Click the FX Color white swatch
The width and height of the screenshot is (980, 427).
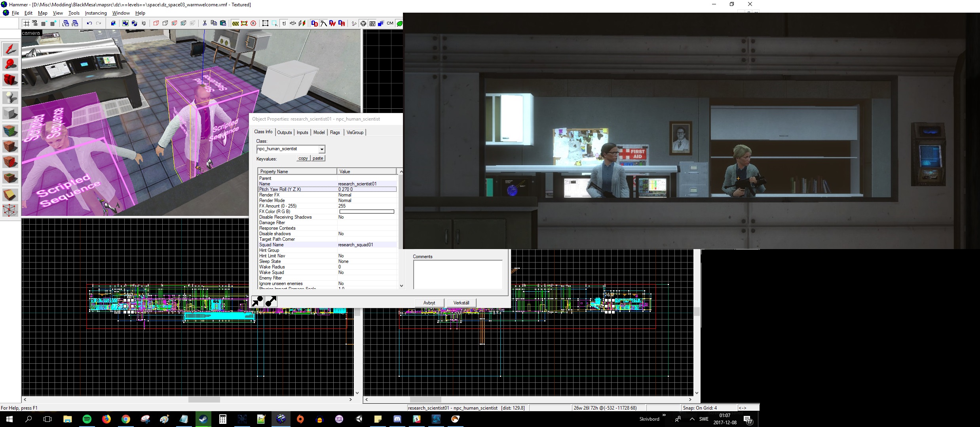coord(367,212)
